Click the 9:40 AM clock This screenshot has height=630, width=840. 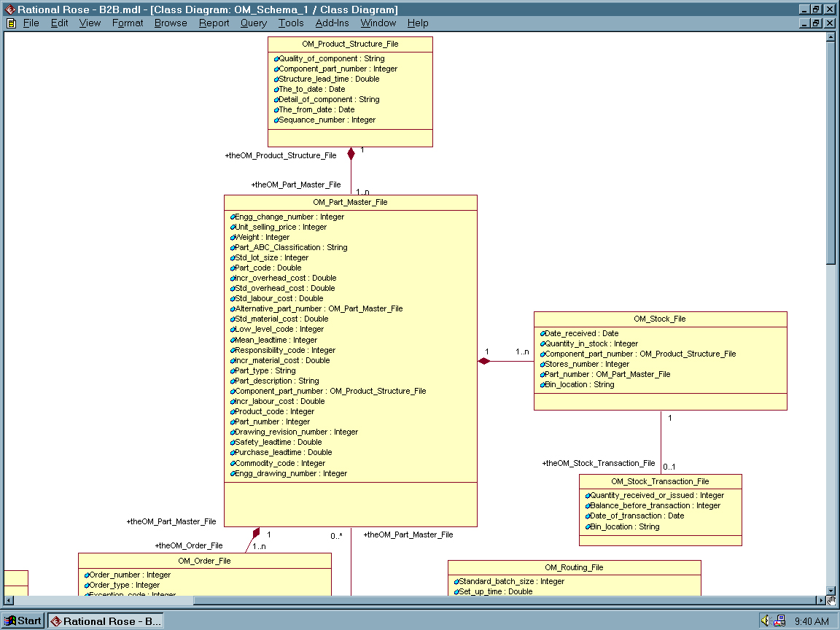tap(812, 621)
